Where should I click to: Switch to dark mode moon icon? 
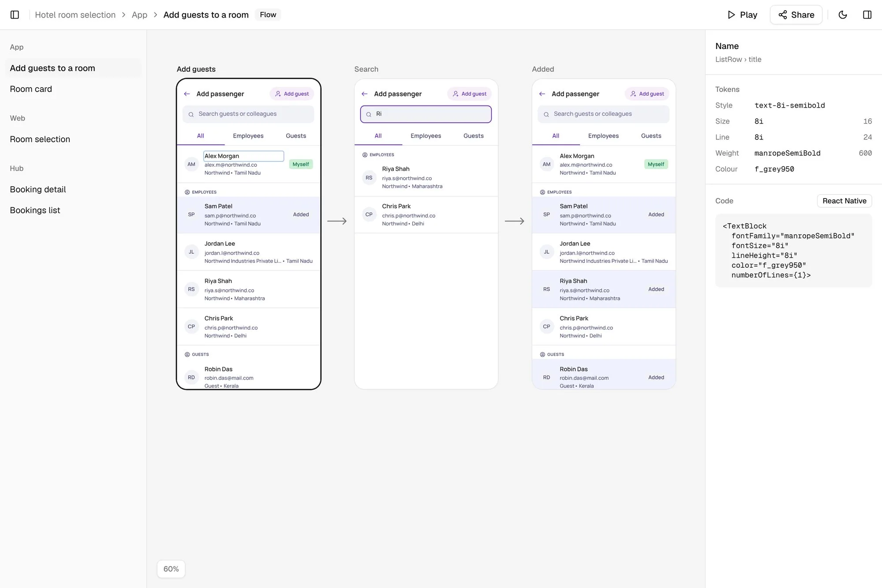click(843, 15)
